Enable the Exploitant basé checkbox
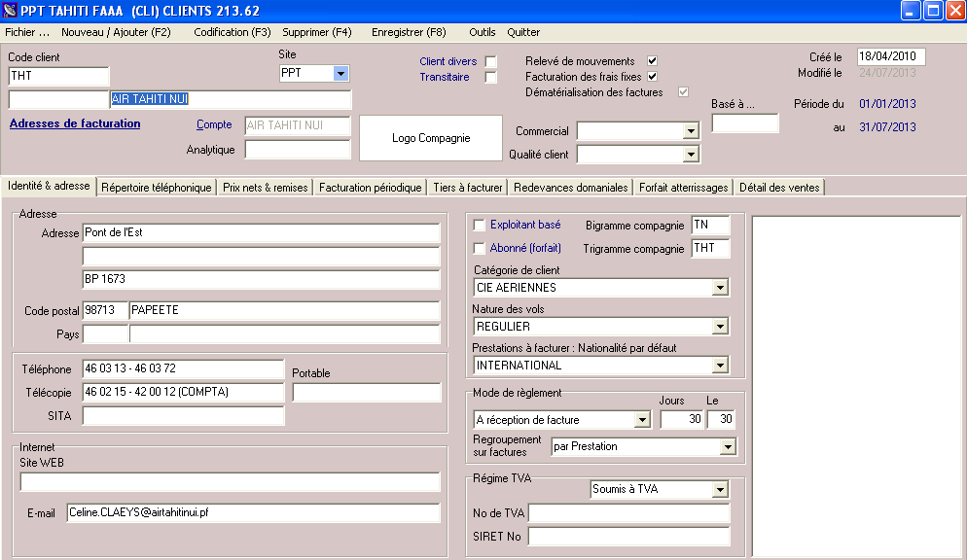The image size is (967, 560). [479, 226]
